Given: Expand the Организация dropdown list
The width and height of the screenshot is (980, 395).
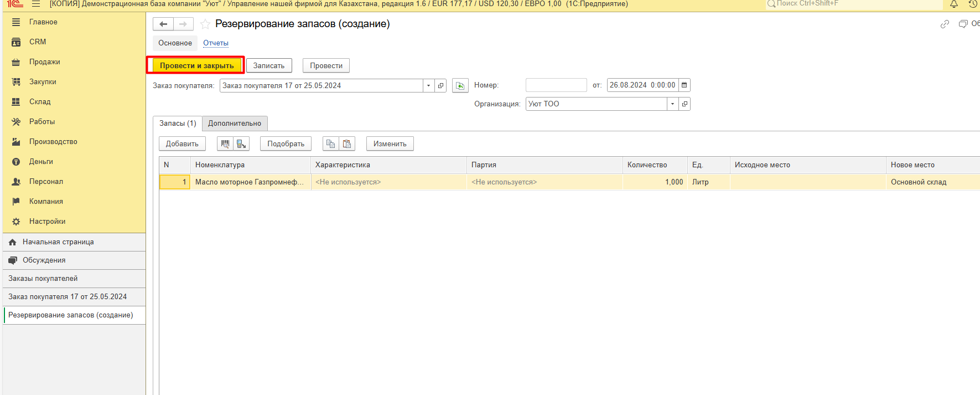Looking at the screenshot, I should pyautogui.click(x=672, y=104).
